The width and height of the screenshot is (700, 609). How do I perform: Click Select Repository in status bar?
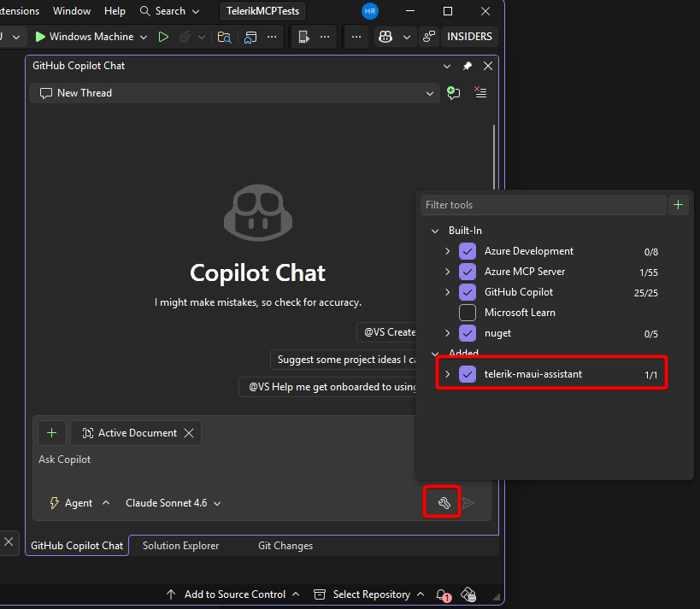point(369,594)
